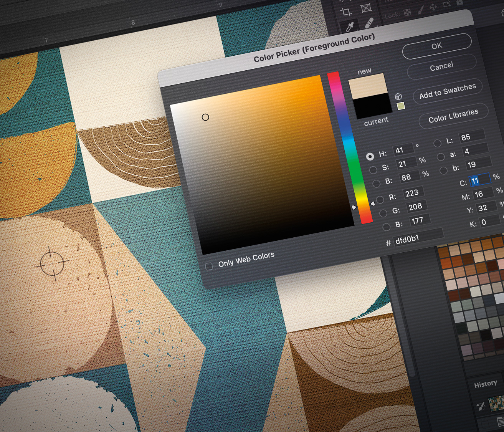This screenshot has height=432, width=504.
Task: Click the Cancel button
Action: tap(441, 67)
